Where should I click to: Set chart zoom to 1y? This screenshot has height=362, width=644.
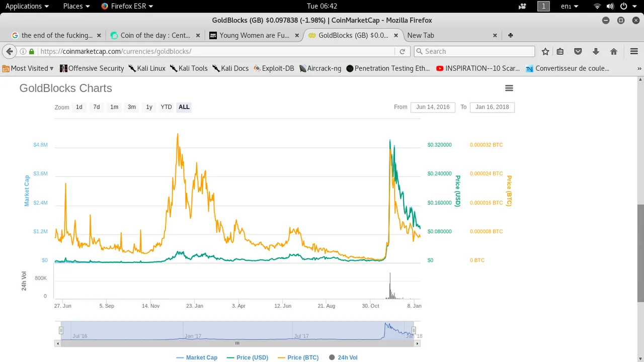[x=149, y=107]
